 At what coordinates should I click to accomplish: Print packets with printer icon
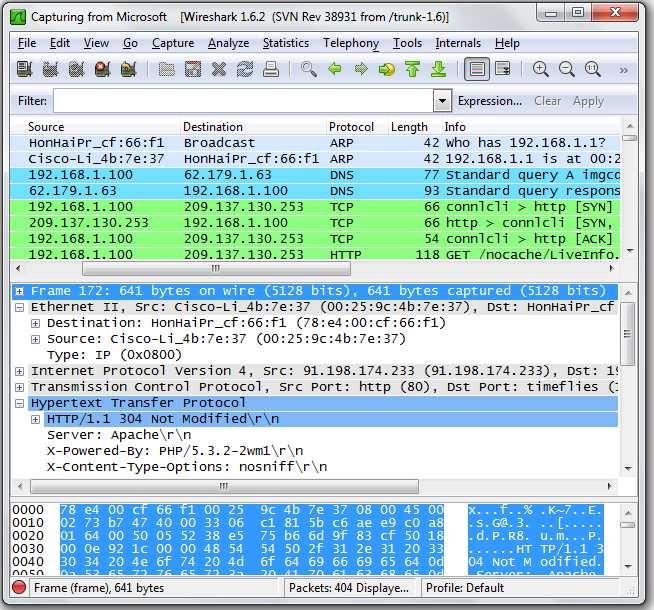click(x=271, y=69)
